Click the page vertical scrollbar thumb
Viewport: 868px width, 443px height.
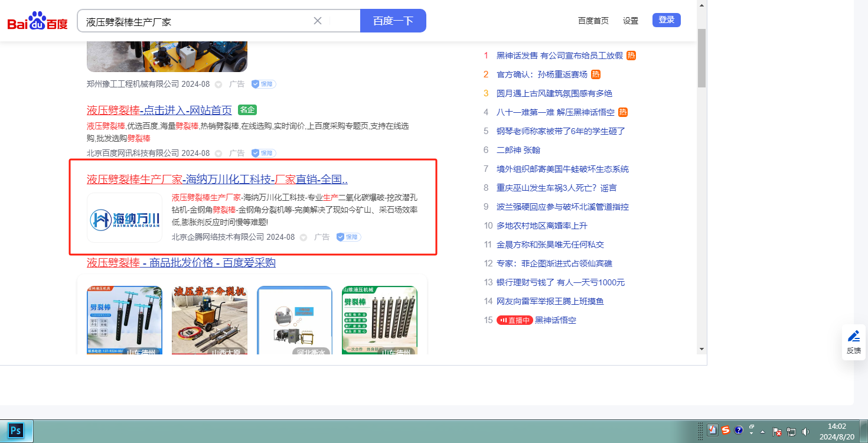[701, 58]
